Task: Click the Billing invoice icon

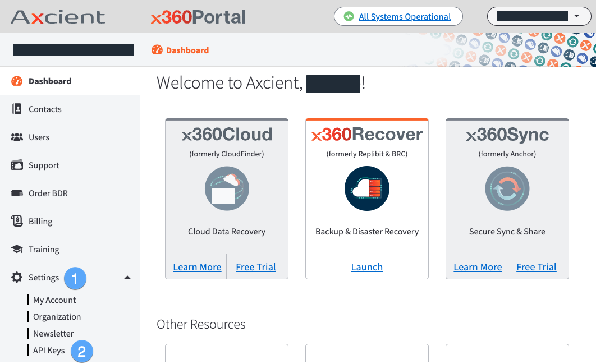Action: tap(17, 221)
